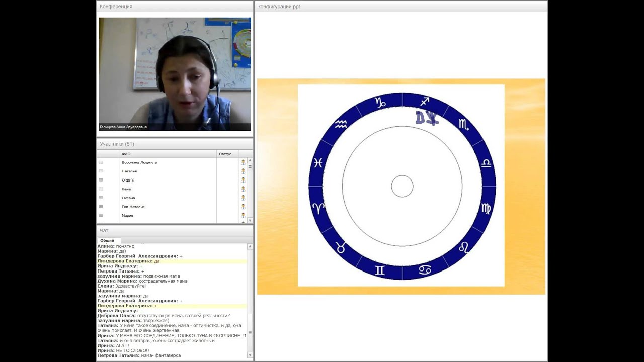The image size is (644, 362).
Task: Click the list icon beside Лена
Action: [101, 189]
